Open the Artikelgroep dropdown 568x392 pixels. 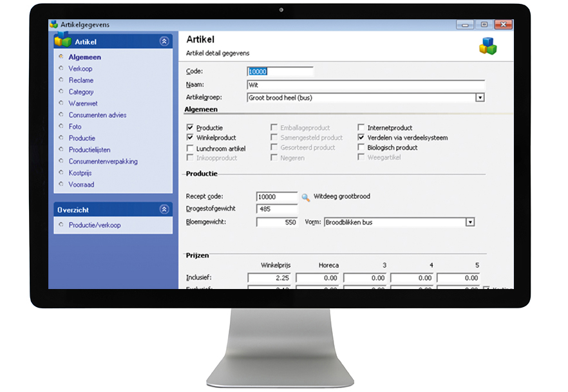[480, 97]
